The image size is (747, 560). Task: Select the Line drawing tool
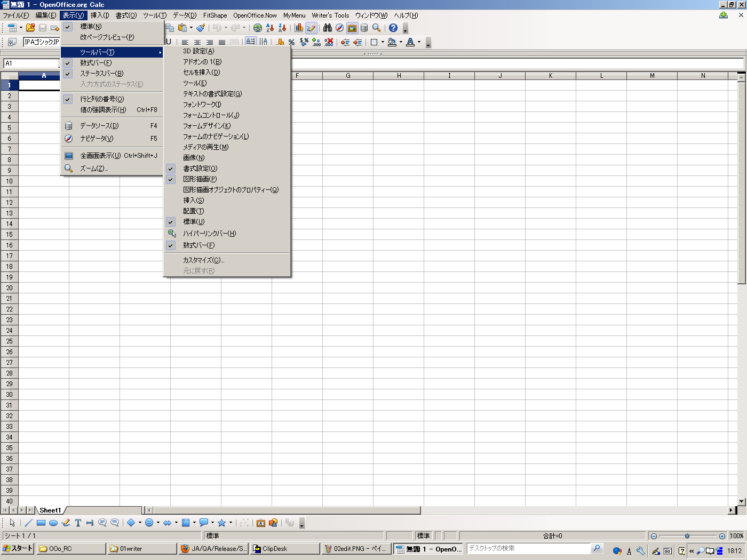click(29, 523)
